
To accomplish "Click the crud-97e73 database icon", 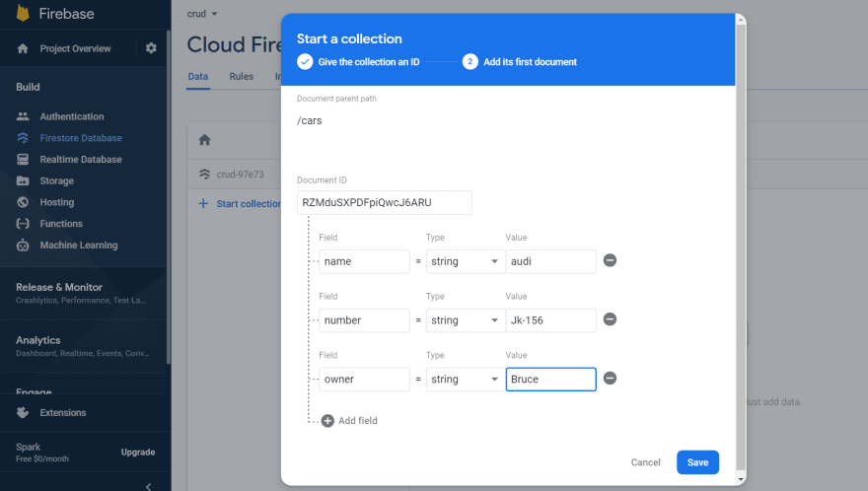I will pyautogui.click(x=205, y=174).
